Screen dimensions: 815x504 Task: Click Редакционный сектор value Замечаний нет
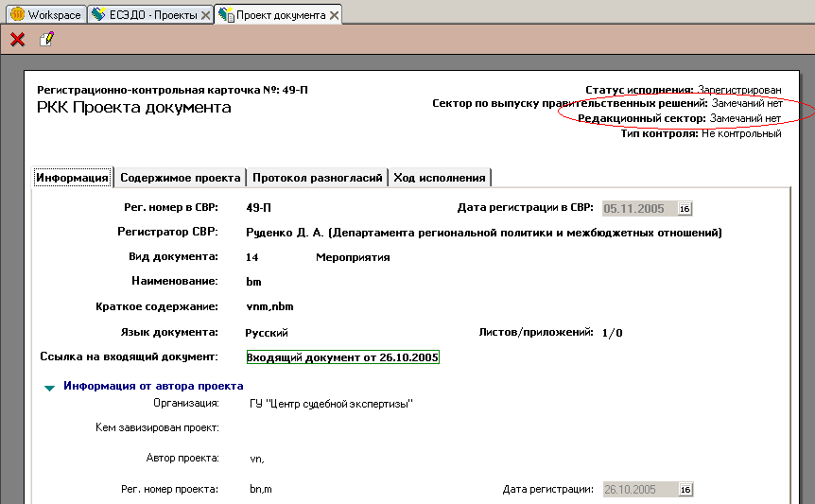745,118
